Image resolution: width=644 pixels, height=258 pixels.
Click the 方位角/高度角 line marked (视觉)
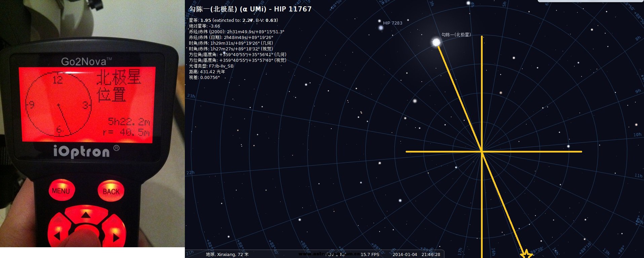coord(238,60)
